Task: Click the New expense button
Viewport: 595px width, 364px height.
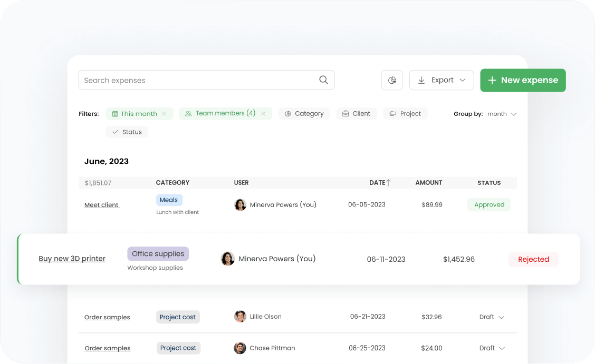Action: click(523, 80)
